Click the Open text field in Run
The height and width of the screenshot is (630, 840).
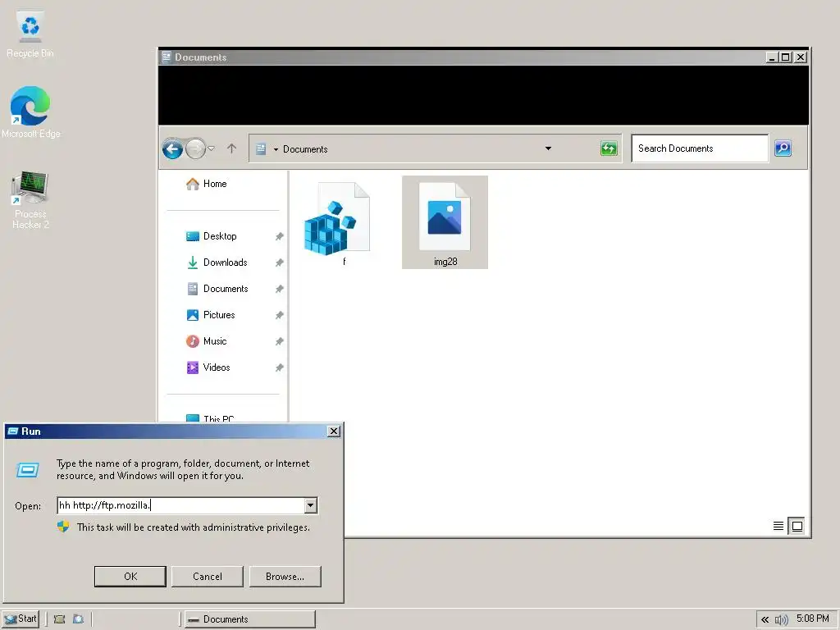pos(180,505)
